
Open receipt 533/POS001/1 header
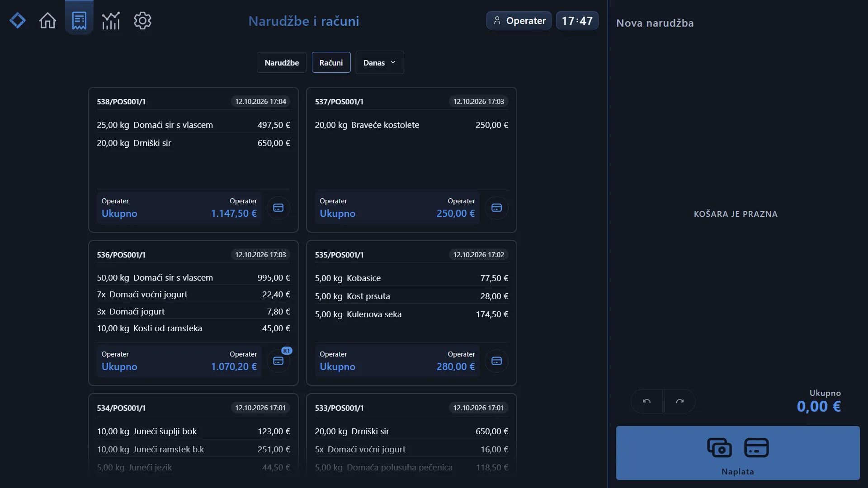[339, 408]
